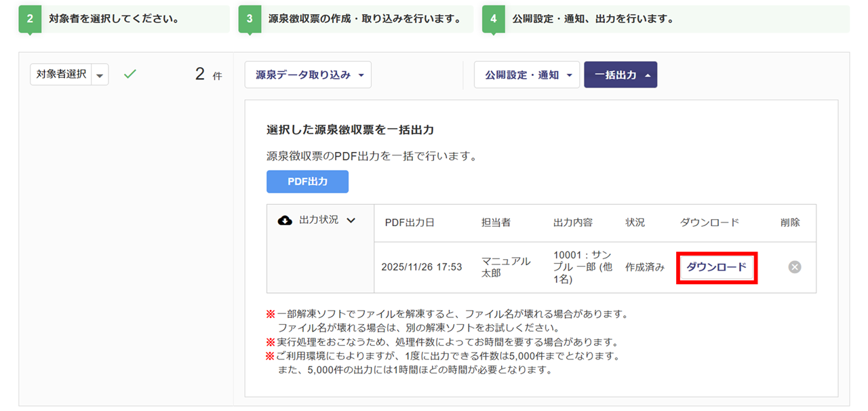Collapse the 出力状況 chevron
This screenshot has width=868, height=411.
coord(351,220)
